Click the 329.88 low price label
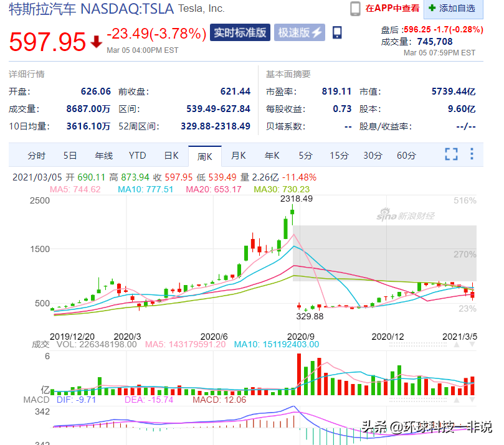 [x=310, y=317]
